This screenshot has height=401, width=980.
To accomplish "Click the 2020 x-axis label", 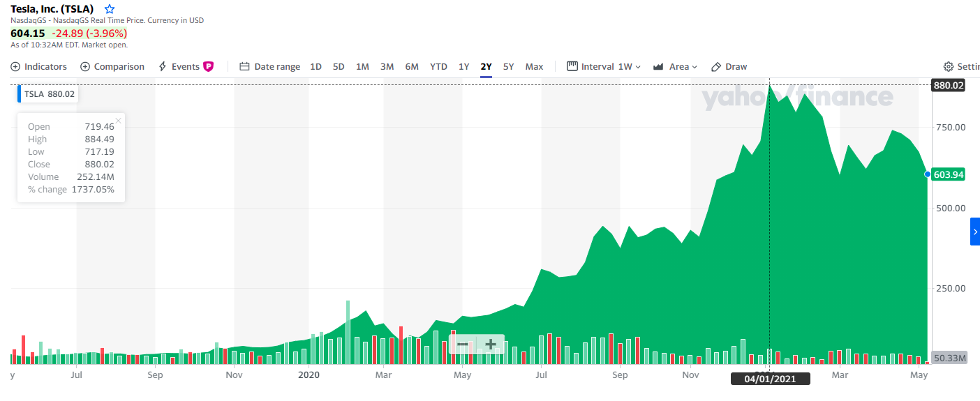I will click(x=309, y=375).
